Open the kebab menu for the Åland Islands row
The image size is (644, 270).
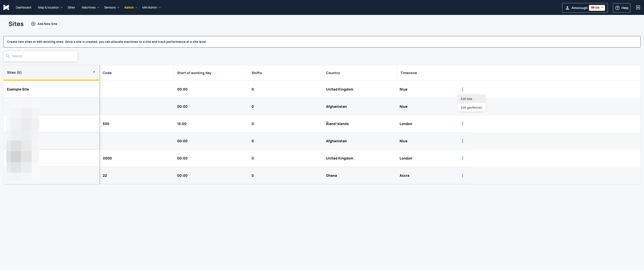click(463, 124)
